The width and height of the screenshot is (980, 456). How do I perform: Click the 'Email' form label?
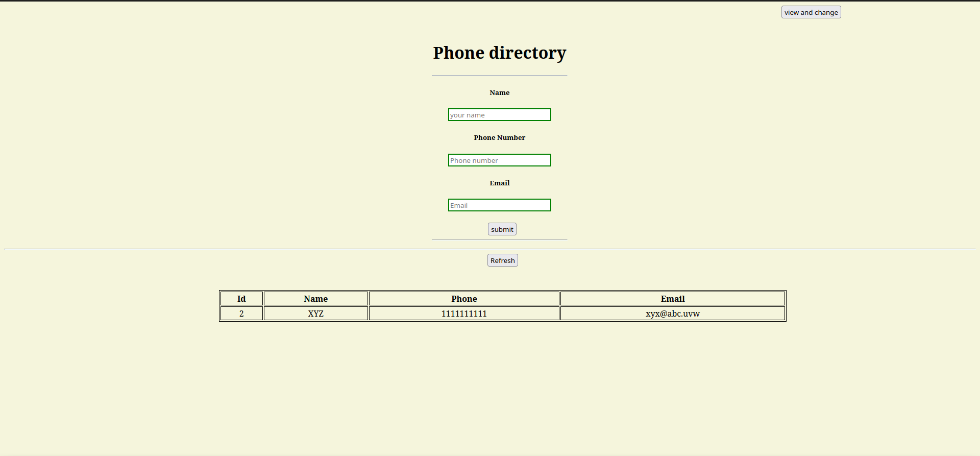tap(500, 183)
